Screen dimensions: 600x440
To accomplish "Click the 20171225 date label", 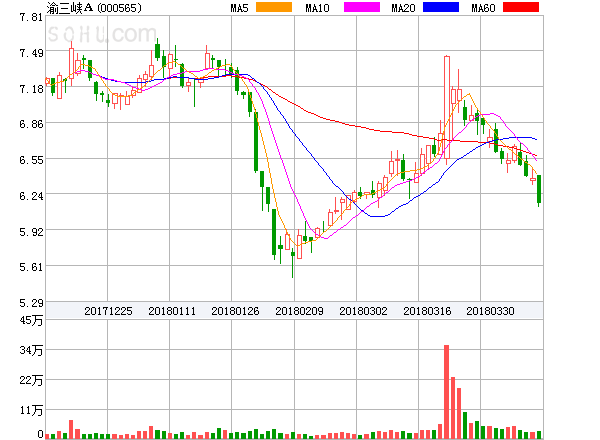I will tap(108, 311).
